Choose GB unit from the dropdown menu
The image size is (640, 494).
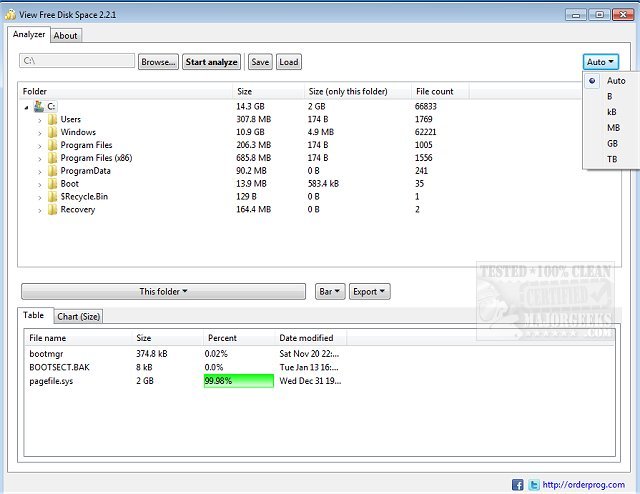(612, 143)
